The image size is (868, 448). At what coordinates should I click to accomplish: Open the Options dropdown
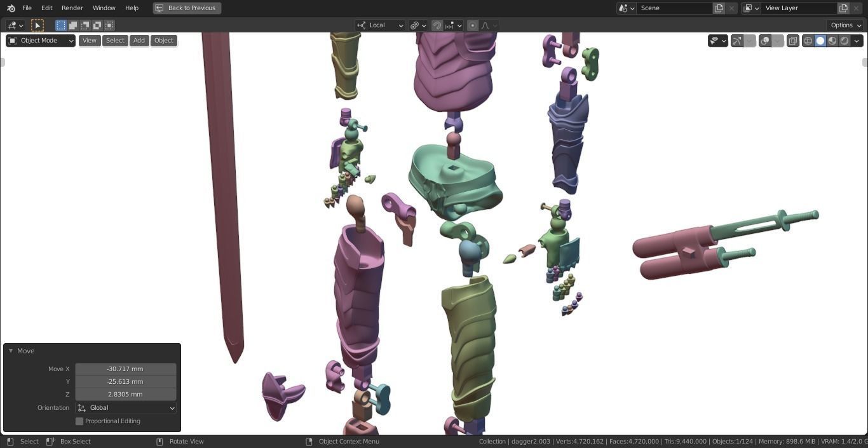846,25
